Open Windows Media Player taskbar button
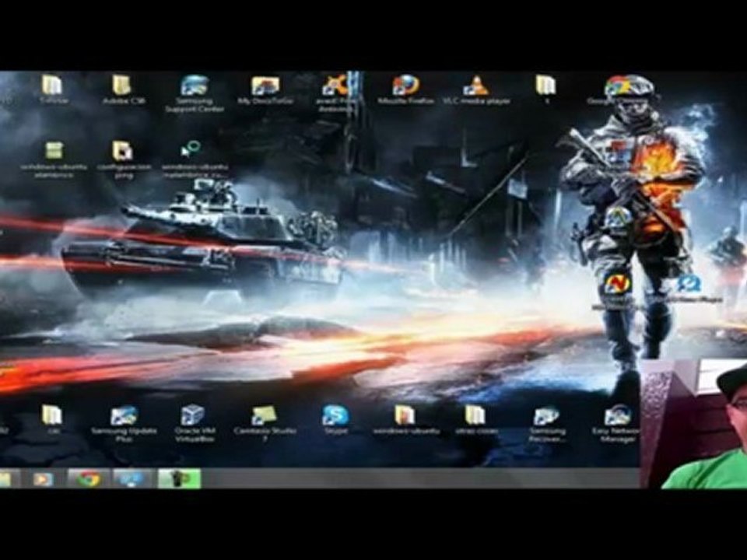This screenshot has height=560, width=747. tap(42, 478)
